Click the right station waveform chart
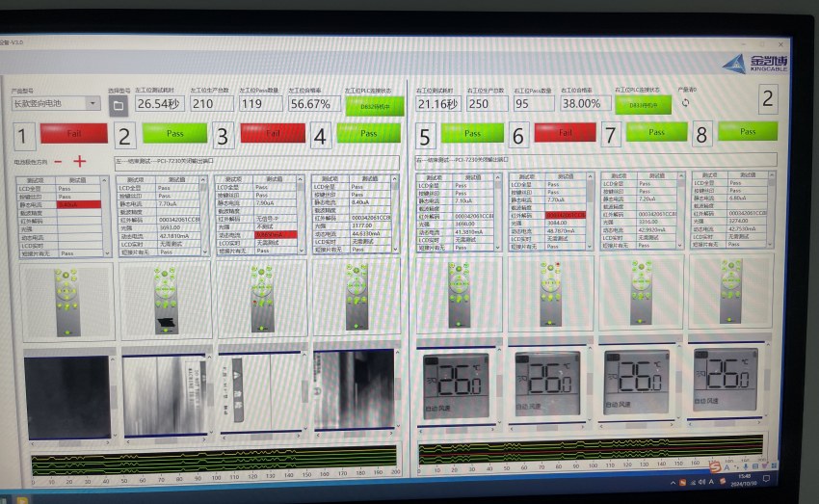Screen dimensions: 819x504 tap(591, 449)
